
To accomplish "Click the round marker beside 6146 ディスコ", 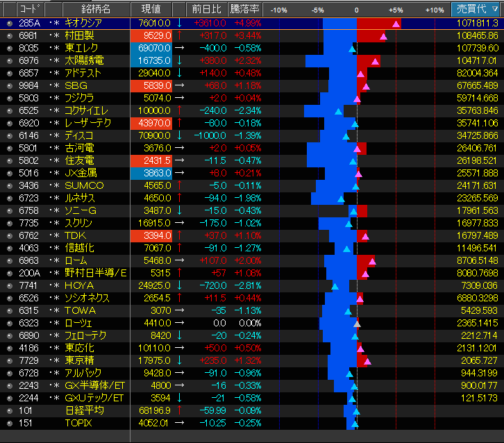I will click(10, 135).
